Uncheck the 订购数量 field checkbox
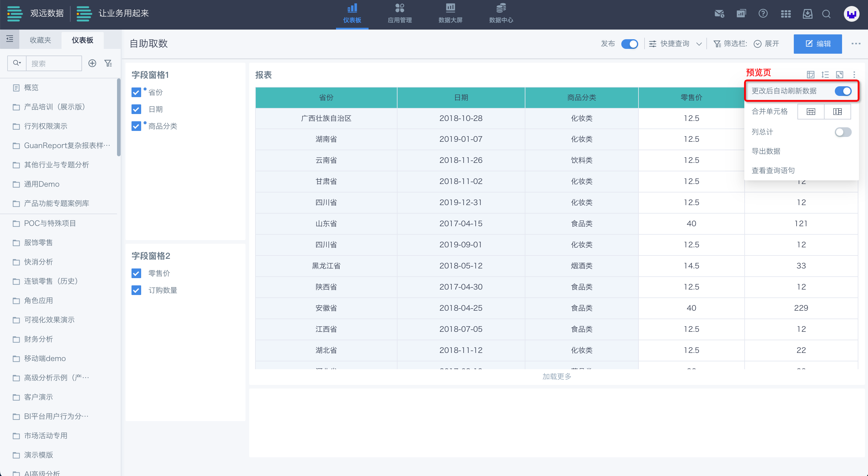 click(x=136, y=290)
